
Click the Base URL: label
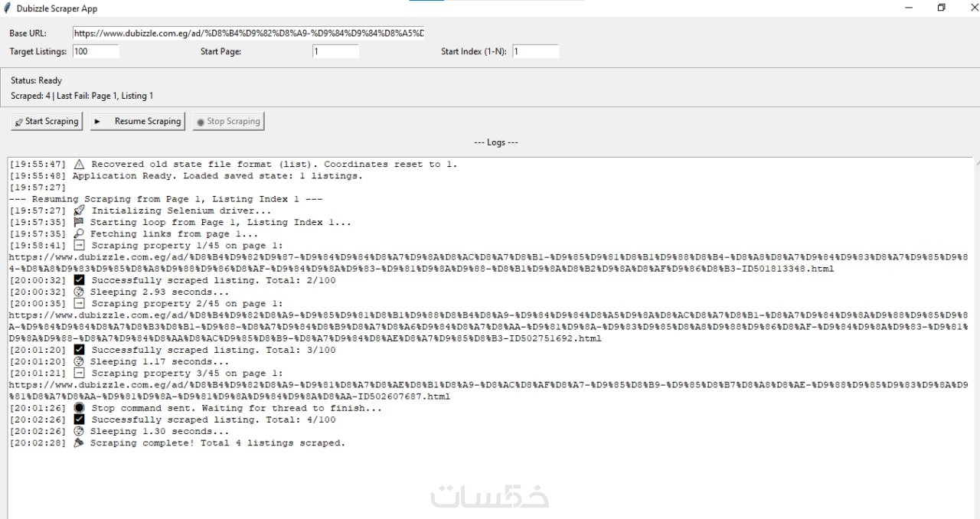pyautogui.click(x=28, y=34)
